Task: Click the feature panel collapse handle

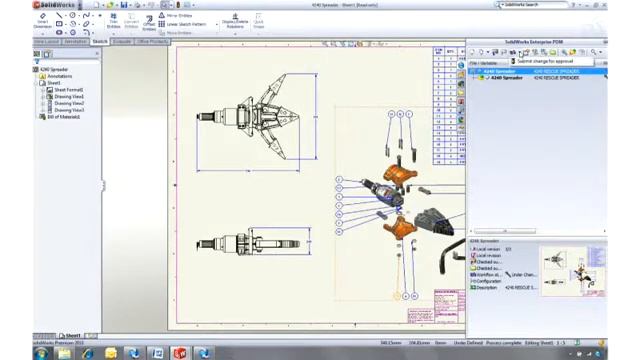Action: [103, 186]
